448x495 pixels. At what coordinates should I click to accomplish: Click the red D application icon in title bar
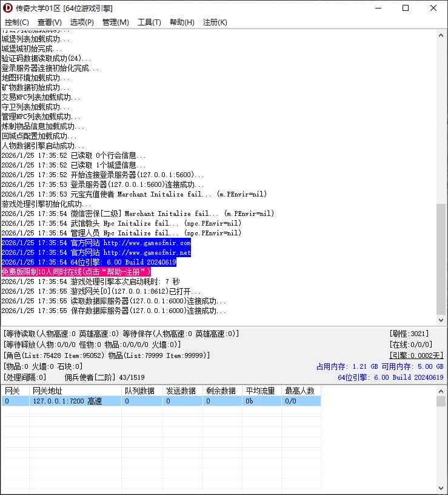(7, 8)
